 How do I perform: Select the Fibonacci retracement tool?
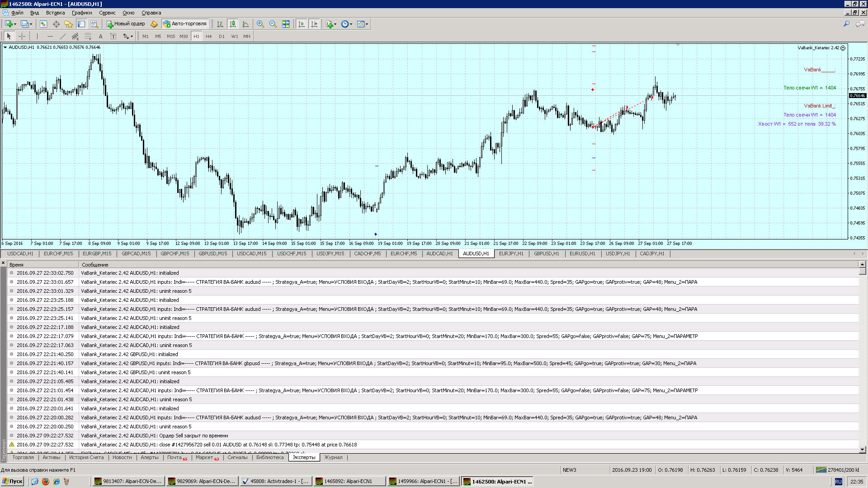point(88,36)
